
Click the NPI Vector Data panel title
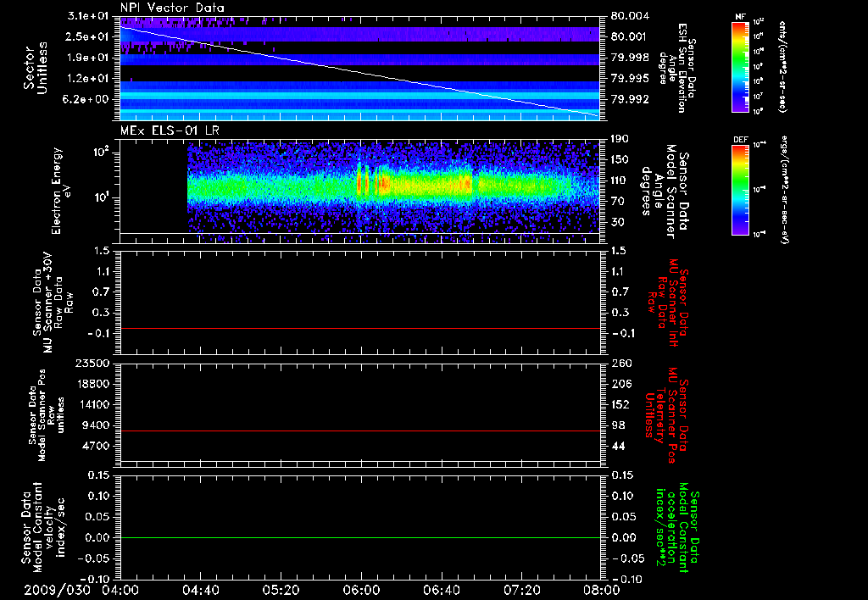(172, 8)
